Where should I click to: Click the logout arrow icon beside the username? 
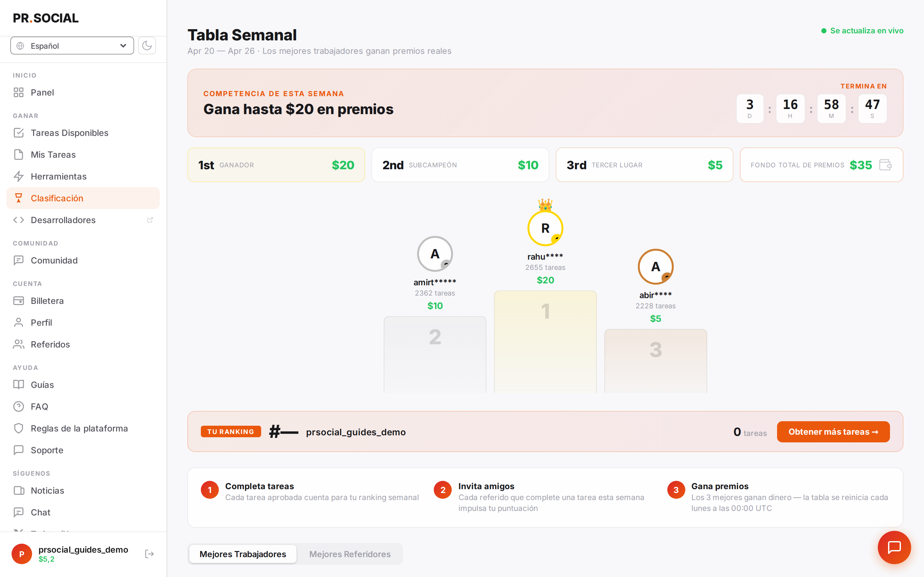[x=149, y=554]
